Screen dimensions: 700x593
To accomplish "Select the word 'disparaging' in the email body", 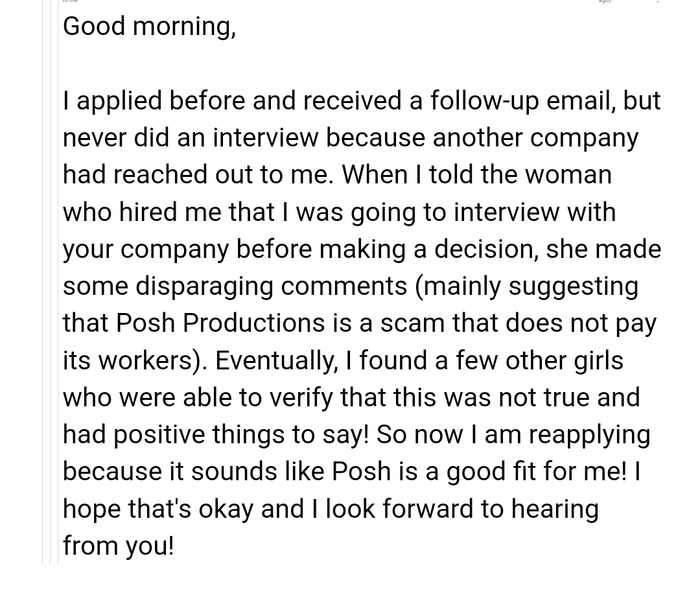I will tap(204, 286).
